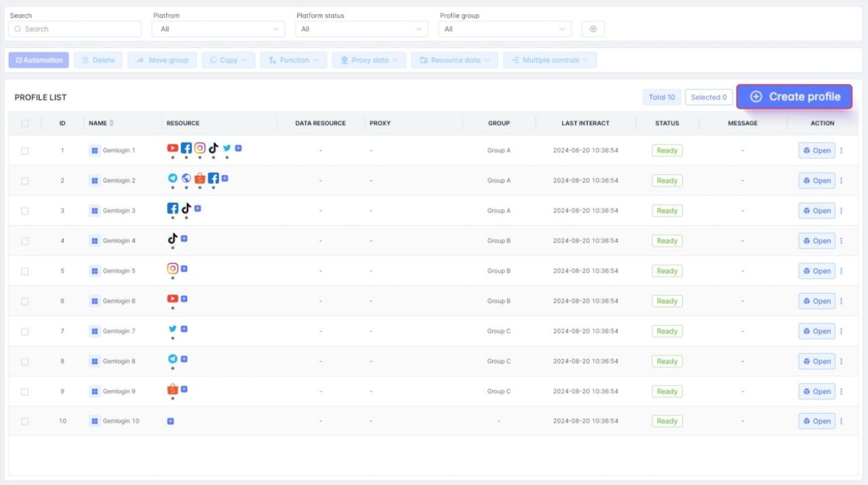Open the Function toolbar menu

tap(293, 60)
